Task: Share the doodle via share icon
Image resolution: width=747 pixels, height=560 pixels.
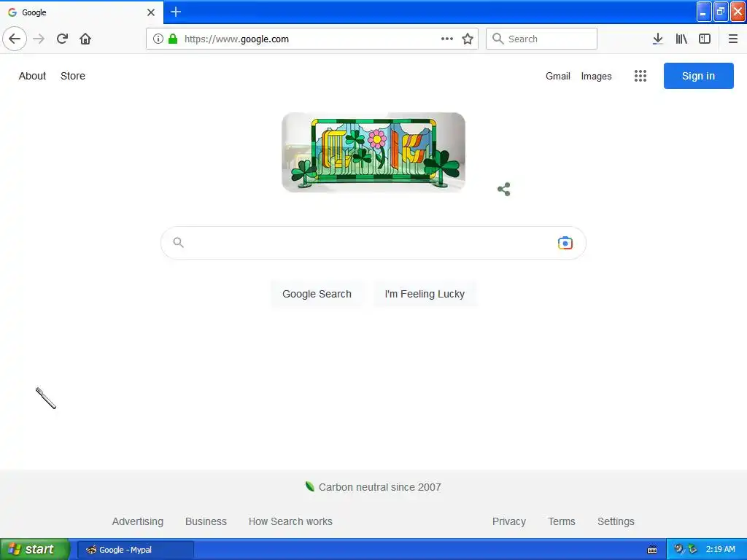Action: pyautogui.click(x=503, y=189)
